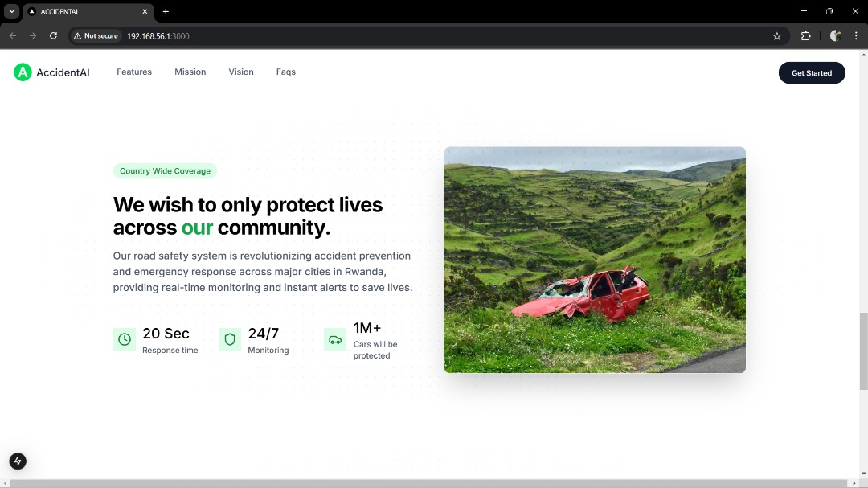Click the 24/7 statistic value

264,334
